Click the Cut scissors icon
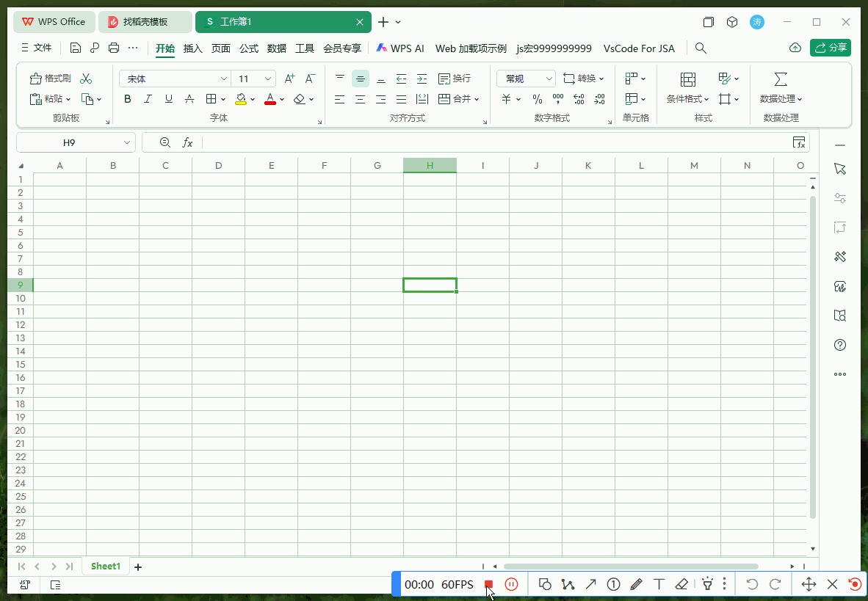 [x=86, y=79]
